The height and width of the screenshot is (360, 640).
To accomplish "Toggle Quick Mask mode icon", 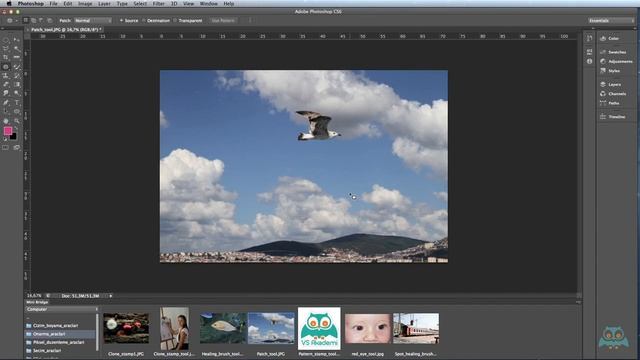I will [x=6, y=148].
